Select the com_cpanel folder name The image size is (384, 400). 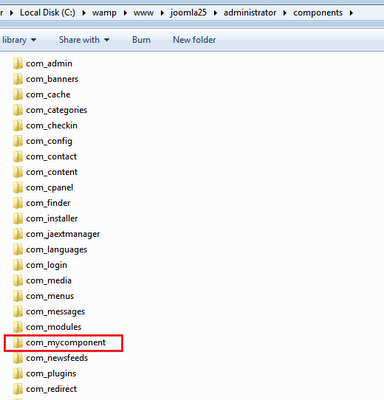[x=49, y=187]
